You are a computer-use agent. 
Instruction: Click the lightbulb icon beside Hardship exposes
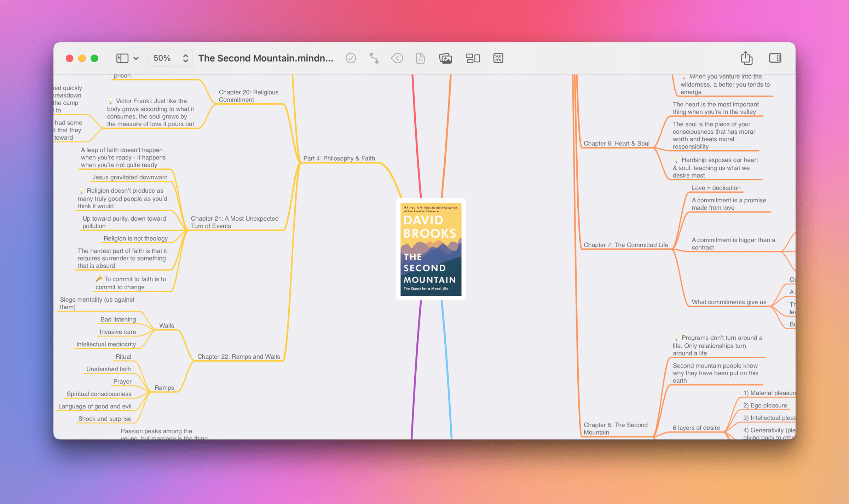click(x=676, y=160)
